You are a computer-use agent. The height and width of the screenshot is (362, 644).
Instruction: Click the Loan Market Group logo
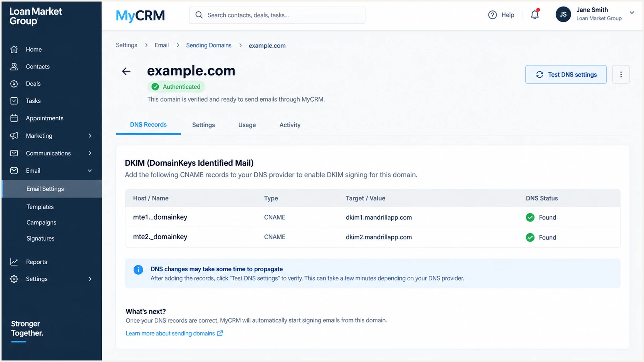coord(35,16)
